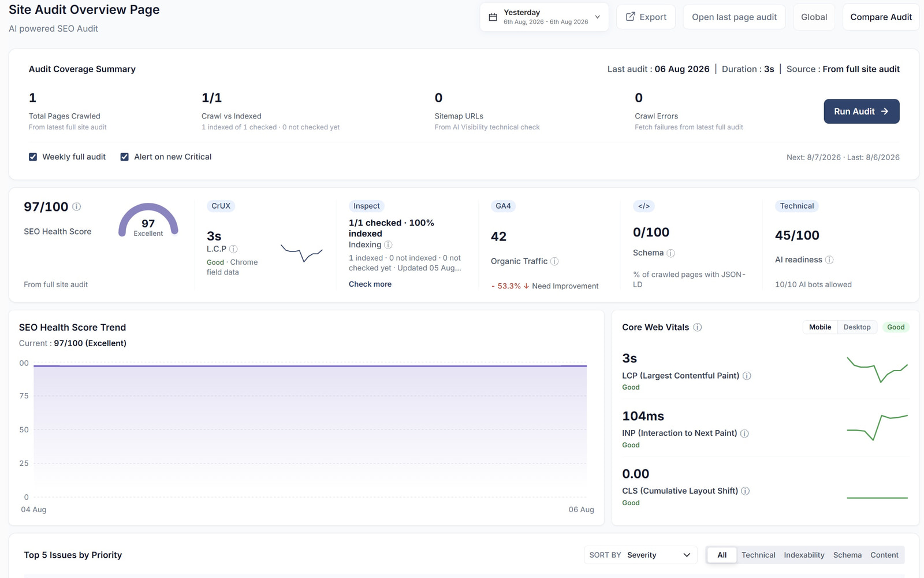Click the INP trend sparkline
The width and height of the screenshot is (924, 578).
tap(877, 428)
